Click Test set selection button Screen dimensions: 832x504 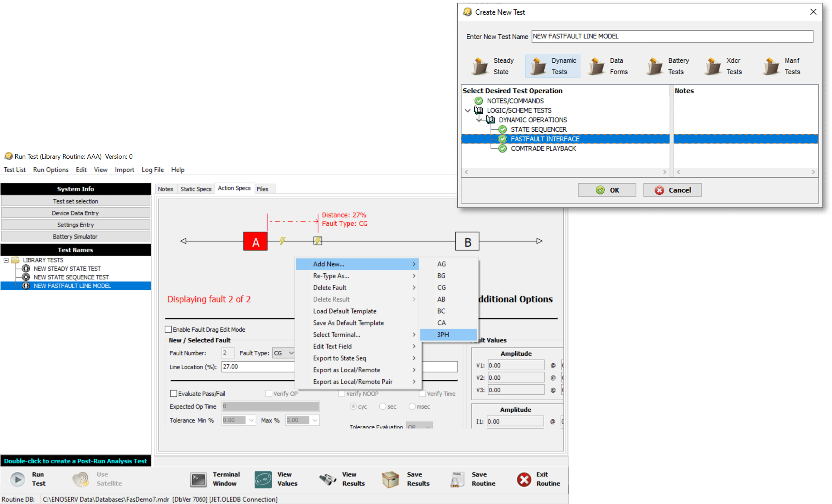pyautogui.click(x=75, y=201)
